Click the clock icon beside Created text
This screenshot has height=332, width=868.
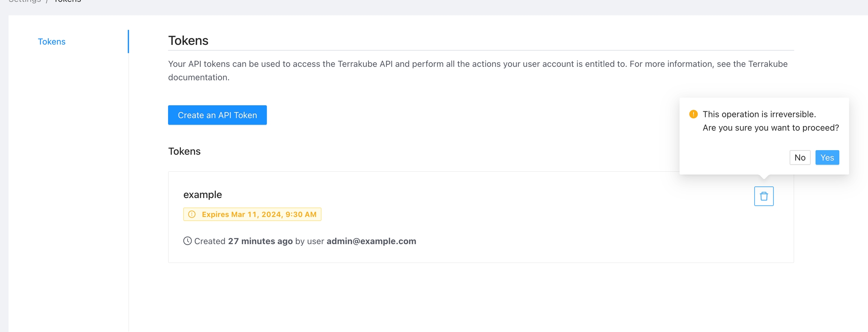pyautogui.click(x=187, y=241)
